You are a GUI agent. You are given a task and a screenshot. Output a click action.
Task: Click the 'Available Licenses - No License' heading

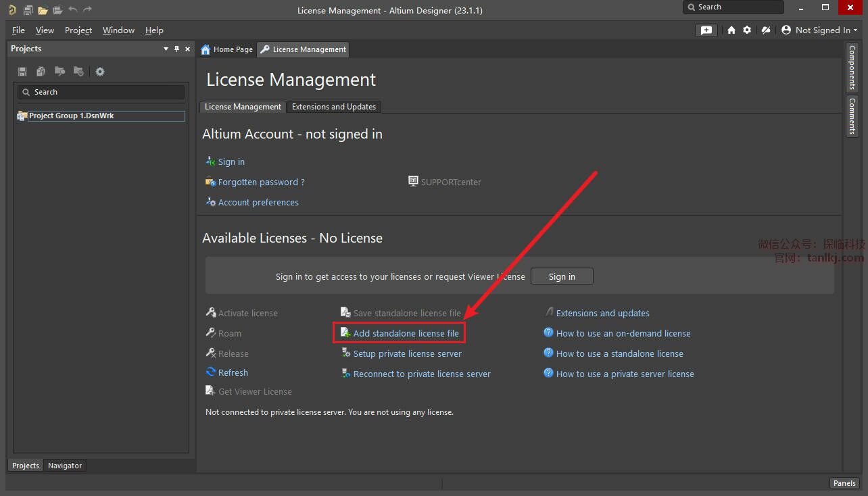(x=292, y=239)
